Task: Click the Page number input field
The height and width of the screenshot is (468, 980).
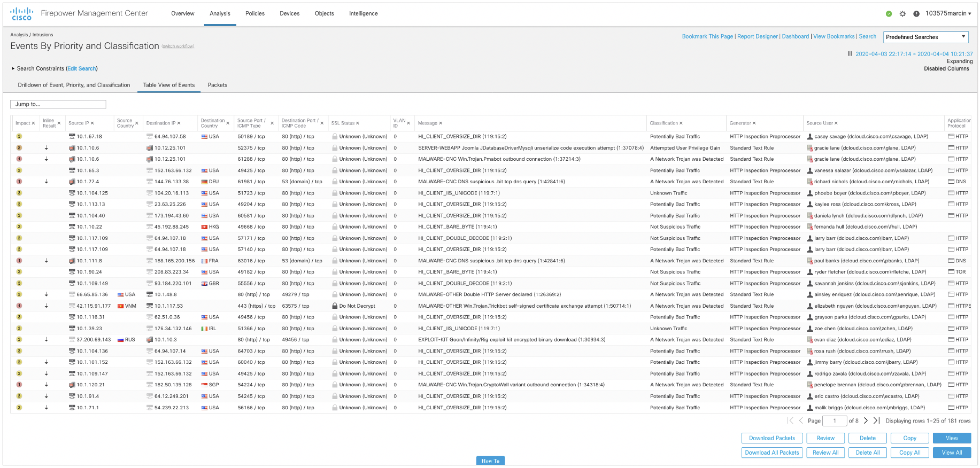Action: pos(835,421)
